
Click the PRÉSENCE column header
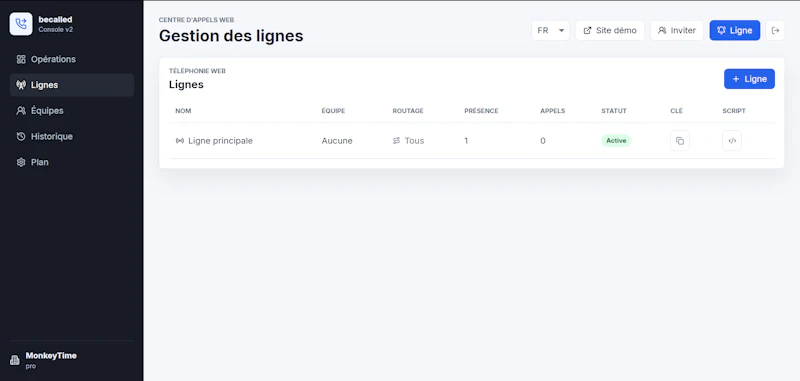pyautogui.click(x=481, y=111)
